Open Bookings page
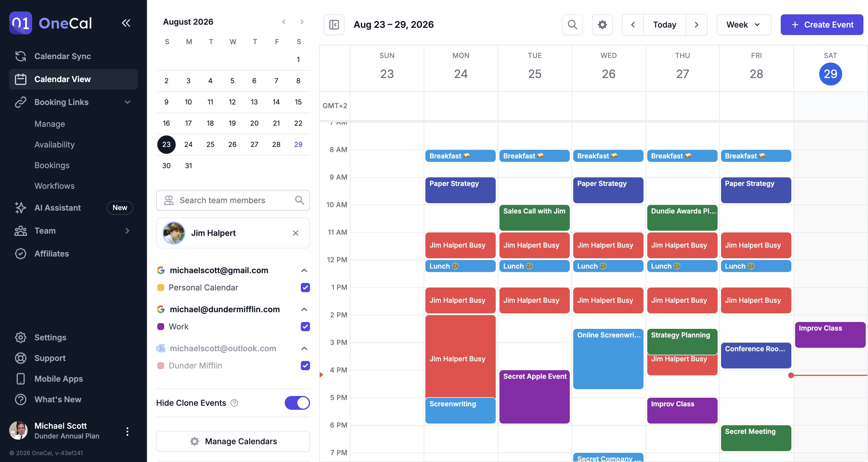This screenshot has height=462, width=868. click(x=52, y=166)
